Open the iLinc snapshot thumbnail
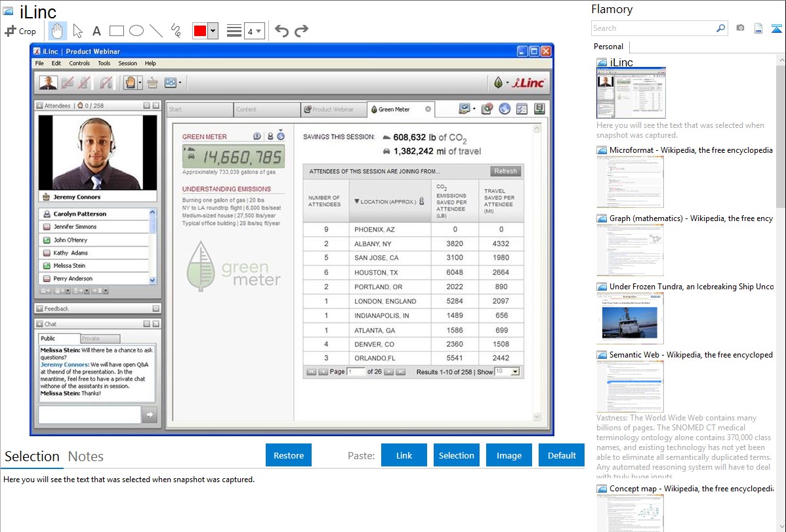 [x=631, y=92]
